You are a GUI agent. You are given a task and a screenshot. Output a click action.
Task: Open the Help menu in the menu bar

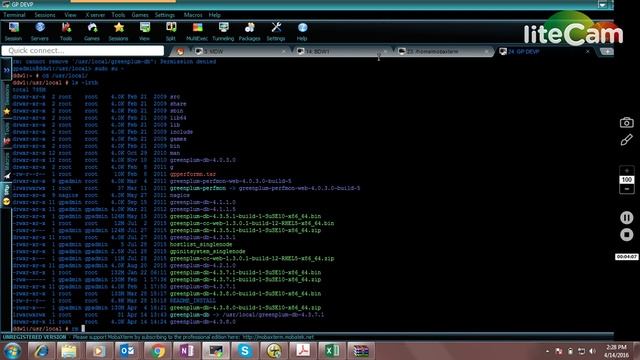tap(215, 15)
